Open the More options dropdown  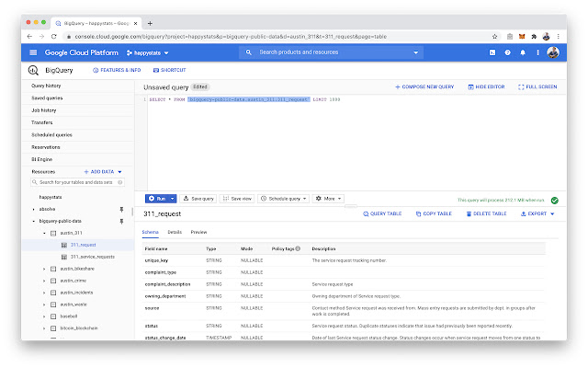(328, 199)
